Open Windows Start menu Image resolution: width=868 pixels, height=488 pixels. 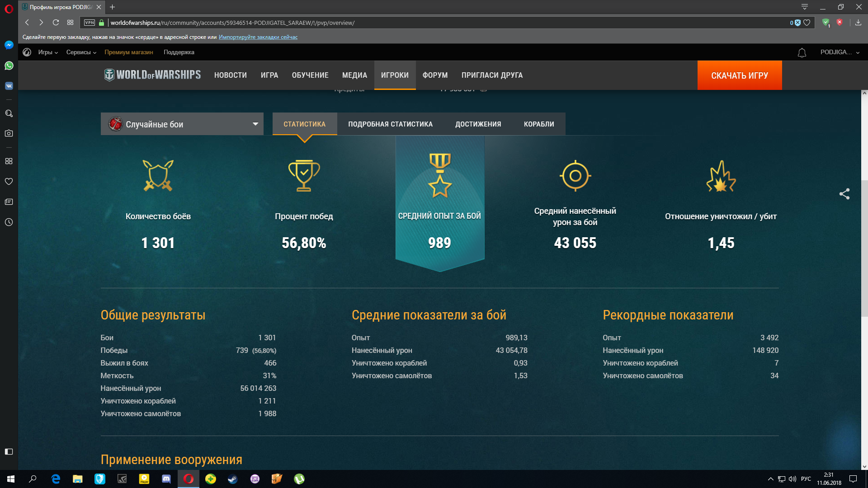pyautogui.click(x=11, y=479)
